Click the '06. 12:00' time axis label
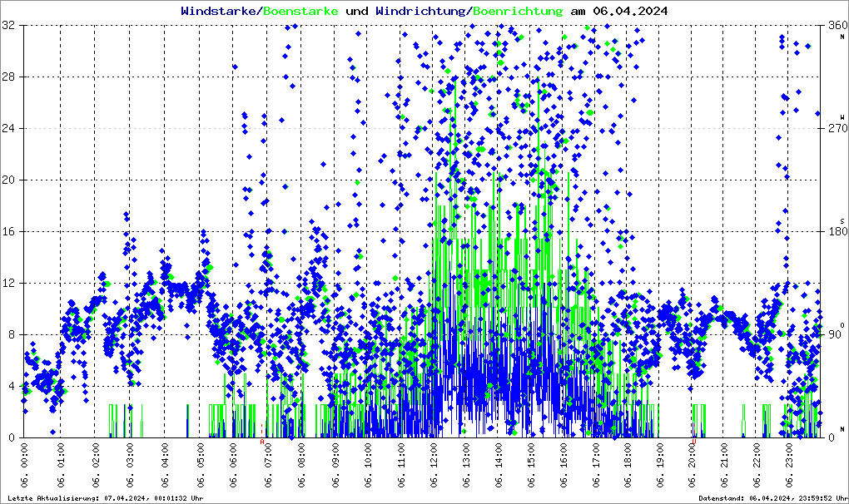 pyautogui.click(x=434, y=465)
